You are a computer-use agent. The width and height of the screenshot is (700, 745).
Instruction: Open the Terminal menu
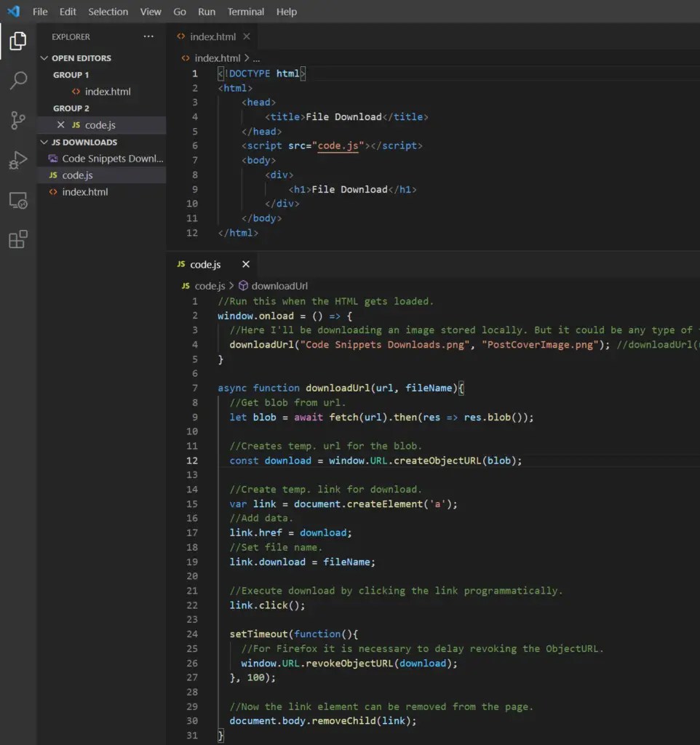(246, 12)
